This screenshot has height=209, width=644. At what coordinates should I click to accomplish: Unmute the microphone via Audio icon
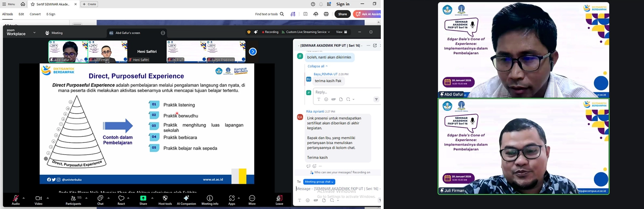tap(15, 199)
